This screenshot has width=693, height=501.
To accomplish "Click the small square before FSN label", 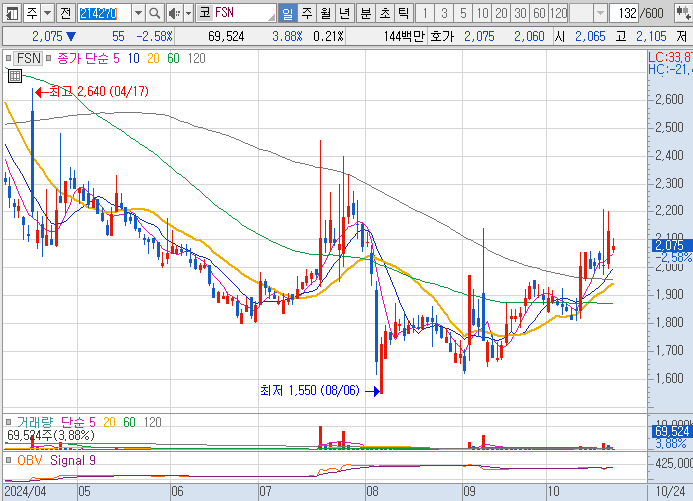I will coord(8,58).
